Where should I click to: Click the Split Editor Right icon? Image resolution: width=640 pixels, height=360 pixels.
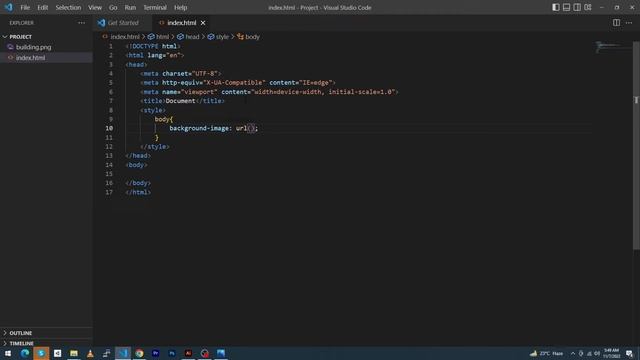616,23
